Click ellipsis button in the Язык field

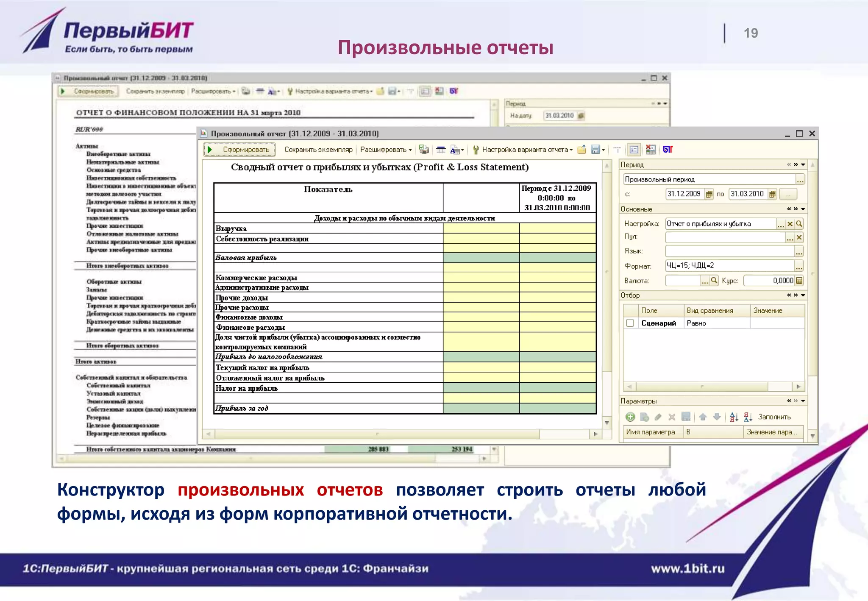coord(799,252)
